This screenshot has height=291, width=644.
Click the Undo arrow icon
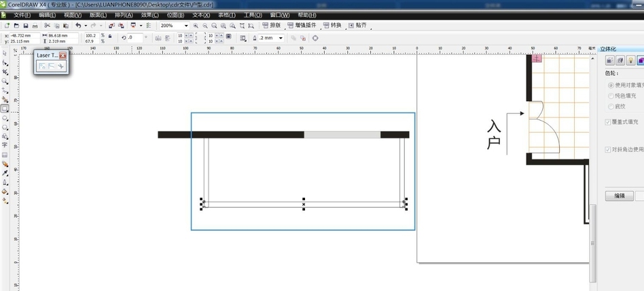[77, 26]
